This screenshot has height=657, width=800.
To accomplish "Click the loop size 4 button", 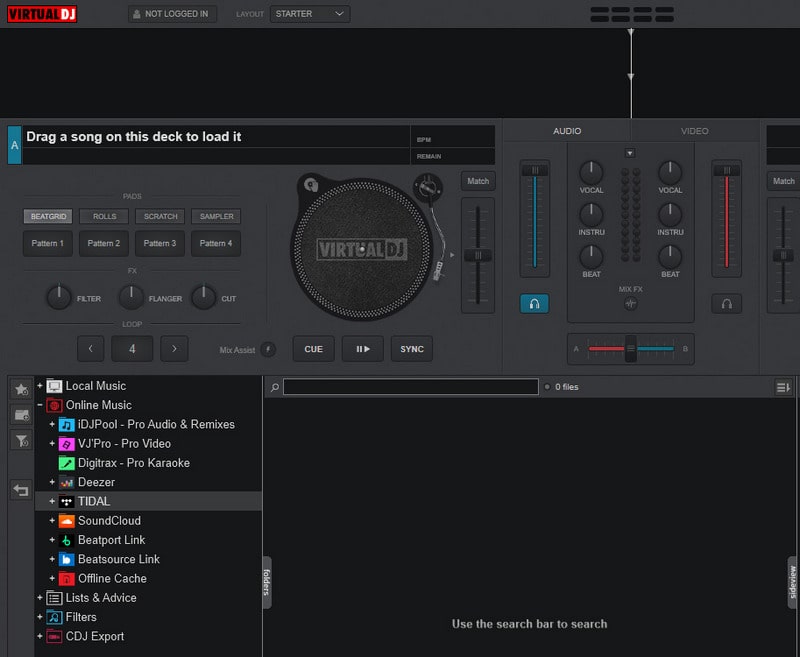I will point(132,349).
